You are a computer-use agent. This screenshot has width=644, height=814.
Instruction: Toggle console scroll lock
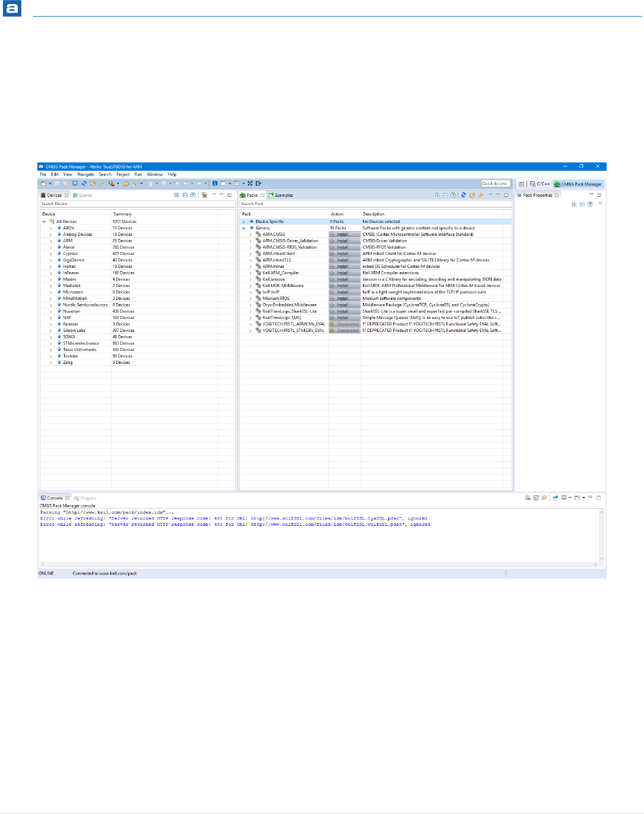click(536, 498)
